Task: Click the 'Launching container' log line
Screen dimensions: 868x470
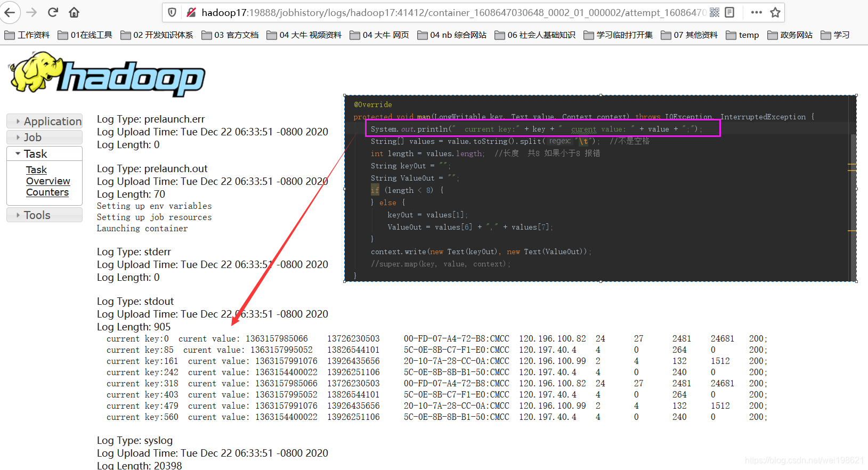Action: pyautogui.click(x=142, y=229)
